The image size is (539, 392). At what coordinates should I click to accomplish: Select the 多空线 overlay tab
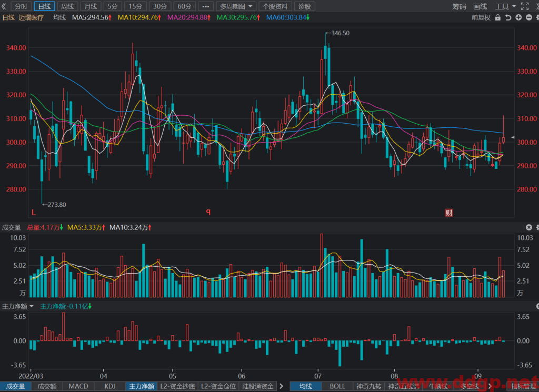point(469,386)
